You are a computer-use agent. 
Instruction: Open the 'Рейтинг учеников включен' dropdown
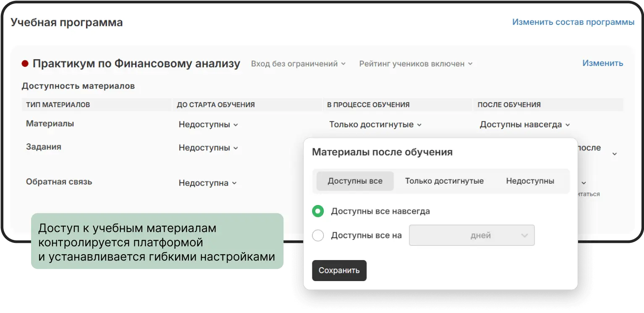click(x=416, y=63)
